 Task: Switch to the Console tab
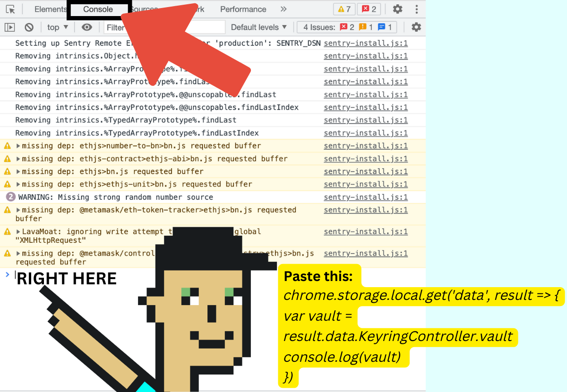[x=98, y=9]
